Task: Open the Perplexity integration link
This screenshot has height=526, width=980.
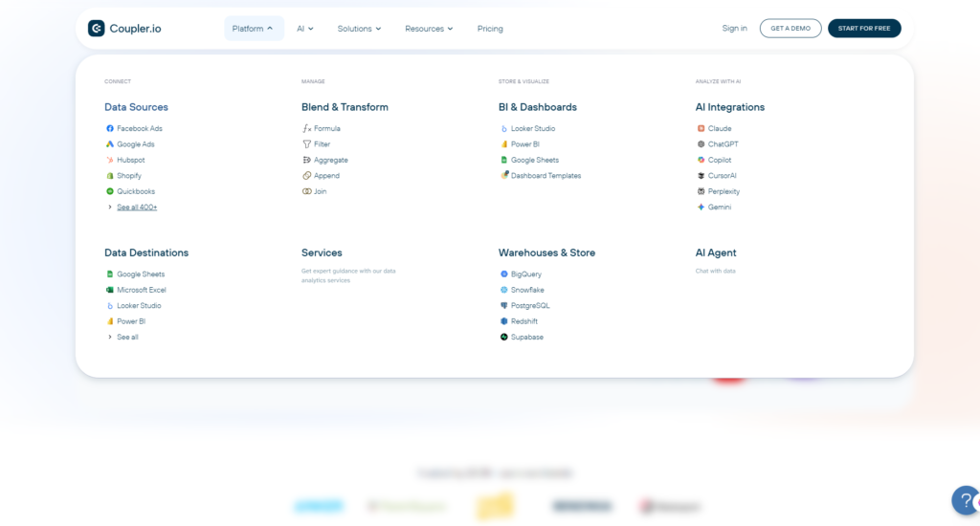Action: (x=724, y=191)
